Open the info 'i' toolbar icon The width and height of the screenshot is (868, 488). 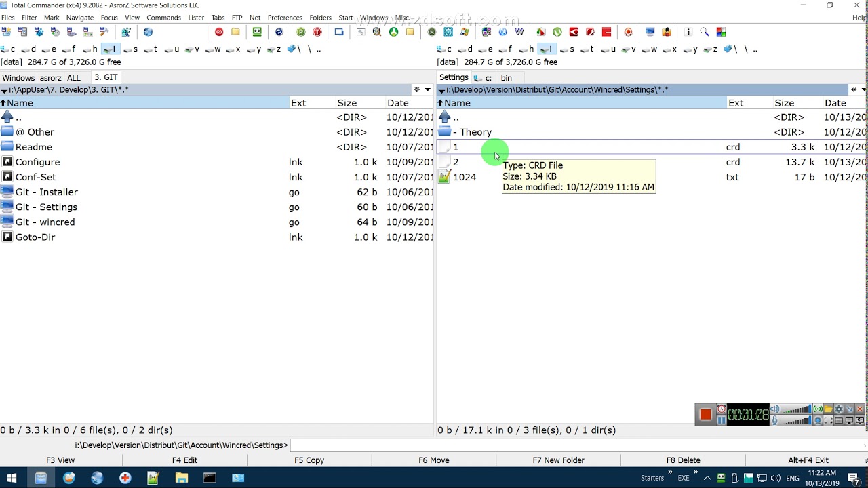[x=688, y=32]
